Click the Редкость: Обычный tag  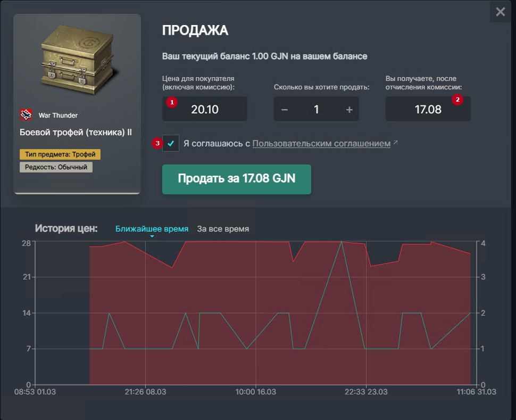pos(56,167)
